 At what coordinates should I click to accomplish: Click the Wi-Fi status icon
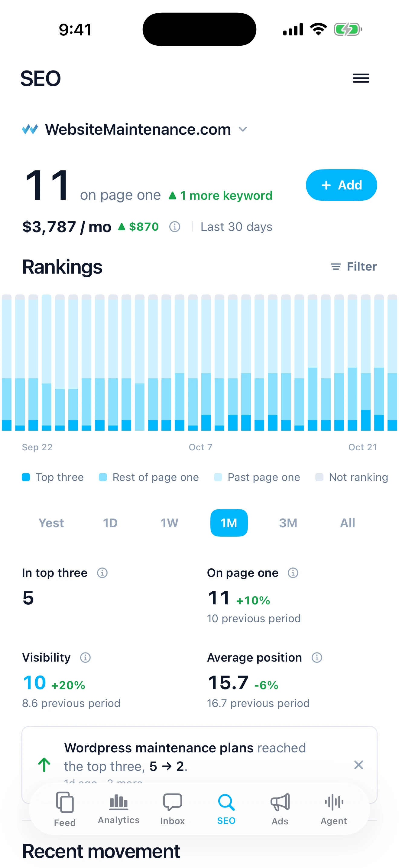318,29
